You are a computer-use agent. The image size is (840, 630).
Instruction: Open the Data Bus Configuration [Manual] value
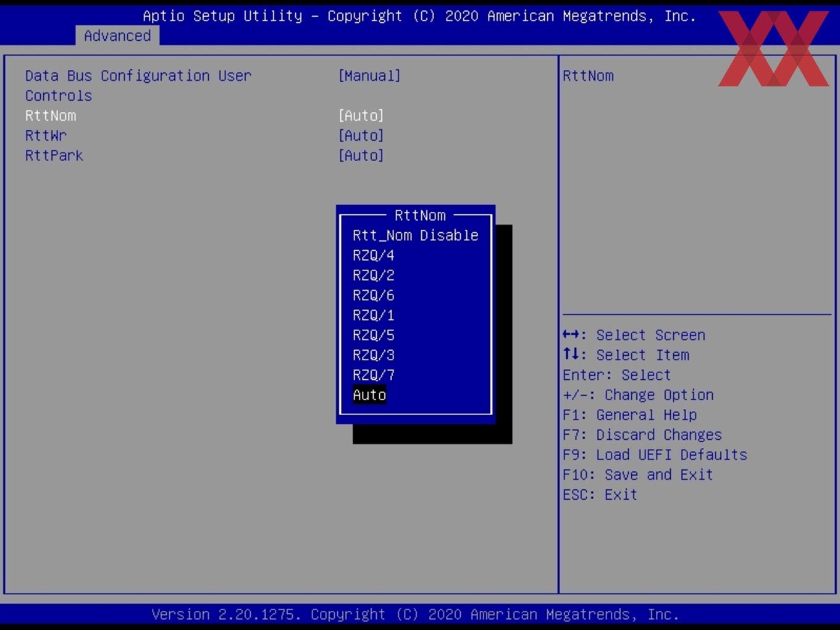(369, 76)
